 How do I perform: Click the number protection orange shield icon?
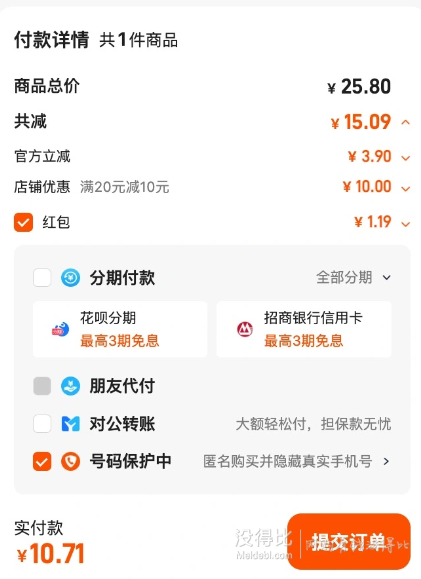tap(70, 461)
